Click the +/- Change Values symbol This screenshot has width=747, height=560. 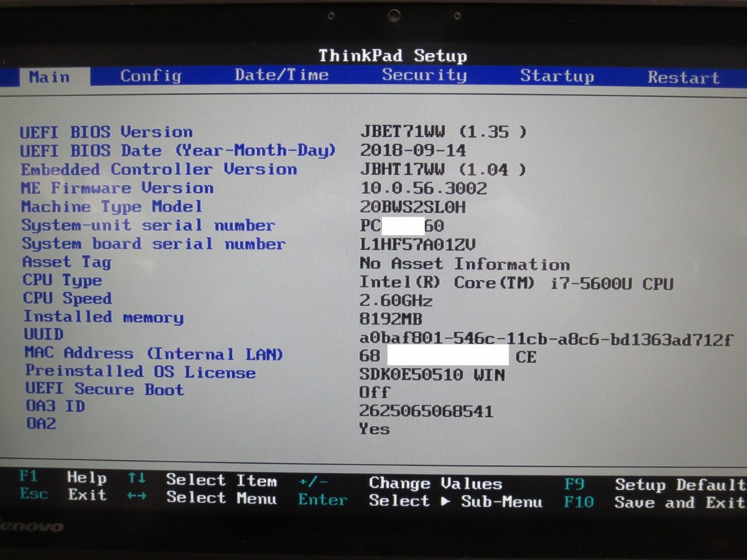314,482
